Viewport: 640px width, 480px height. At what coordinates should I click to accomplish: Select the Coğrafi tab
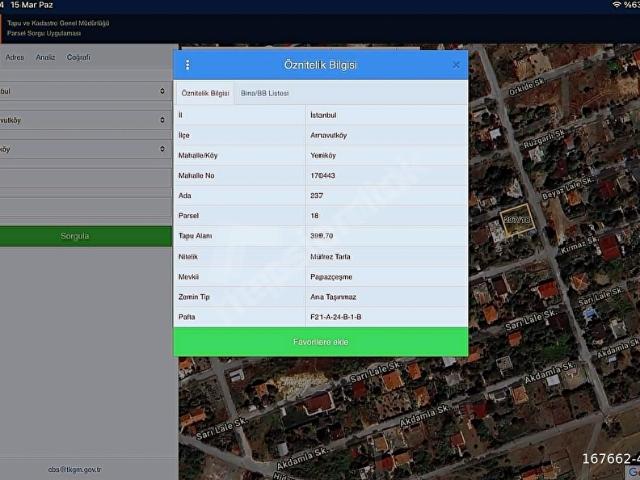click(x=78, y=57)
